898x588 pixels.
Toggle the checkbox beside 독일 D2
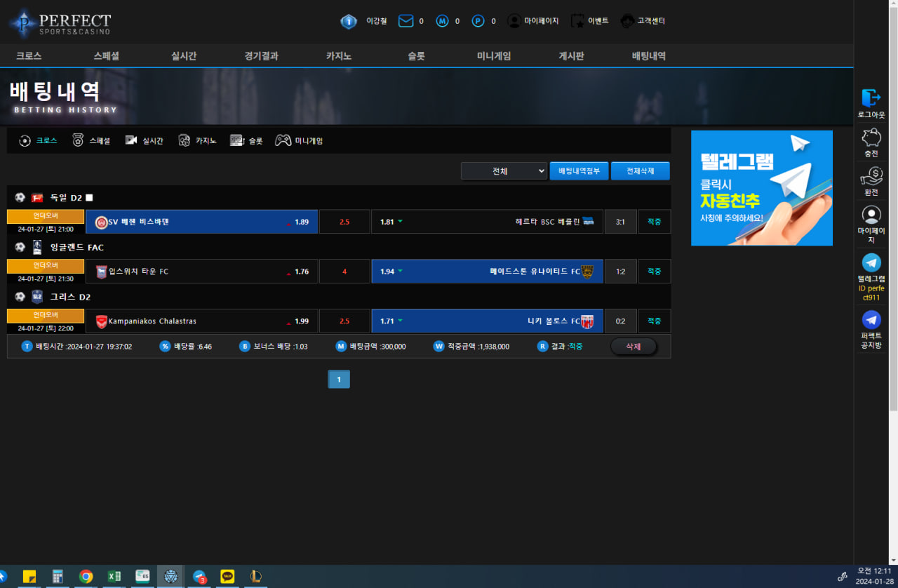click(x=88, y=197)
